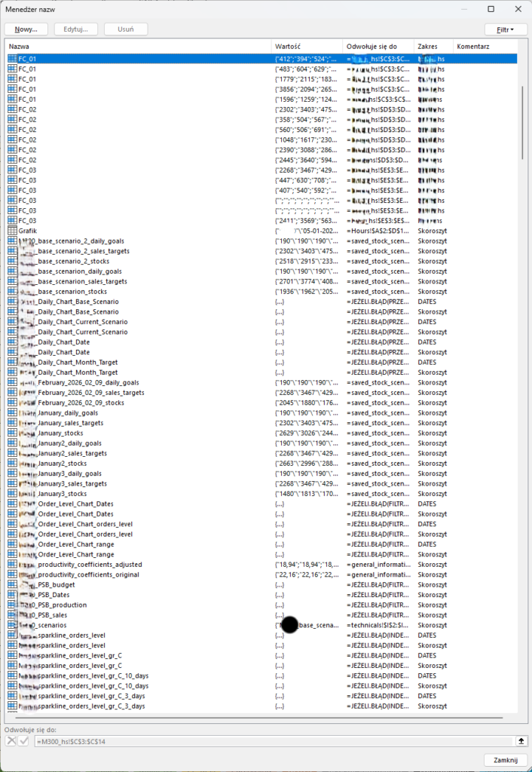Viewport: 532px width, 772px height.
Task: Select the PSB_Dates name text
Action: click(x=54, y=595)
